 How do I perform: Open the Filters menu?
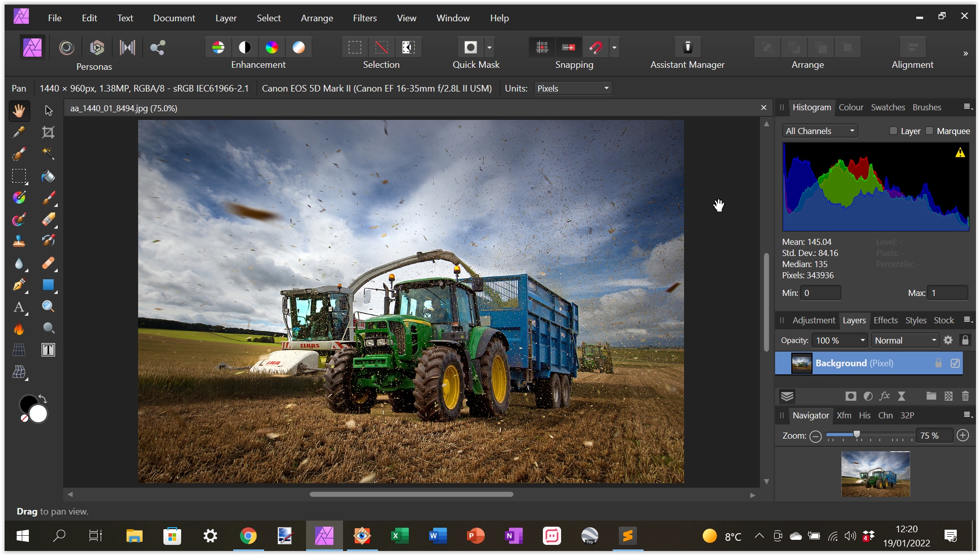(365, 18)
